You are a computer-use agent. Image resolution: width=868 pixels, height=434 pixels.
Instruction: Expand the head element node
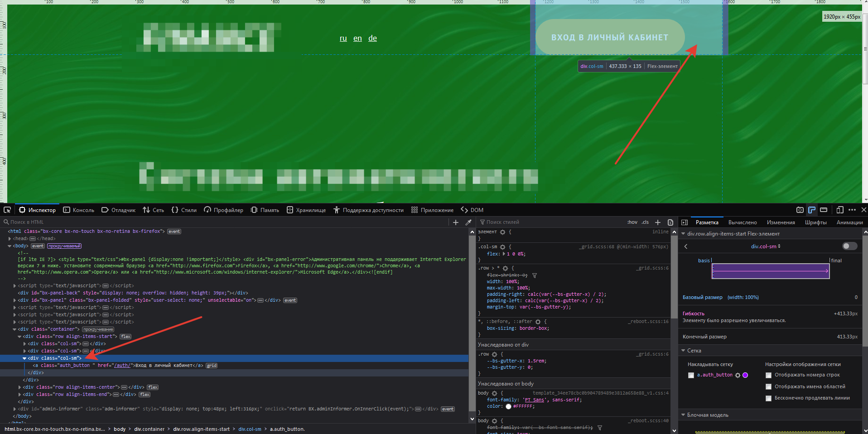pyautogui.click(x=10, y=239)
